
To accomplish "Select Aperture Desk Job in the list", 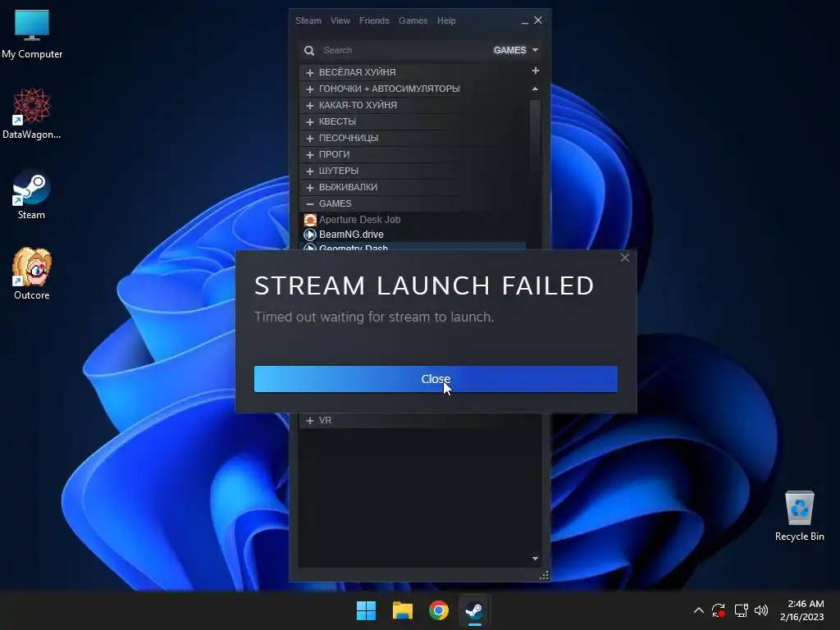I will click(x=359, y=220).
